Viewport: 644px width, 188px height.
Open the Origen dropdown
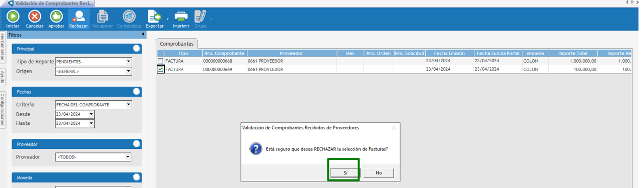(x=129, y=71)
